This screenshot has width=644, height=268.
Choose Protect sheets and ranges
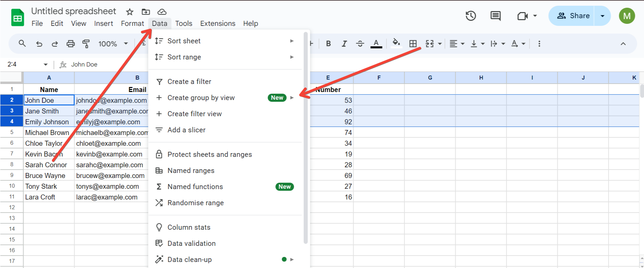(x=225, y=154)
